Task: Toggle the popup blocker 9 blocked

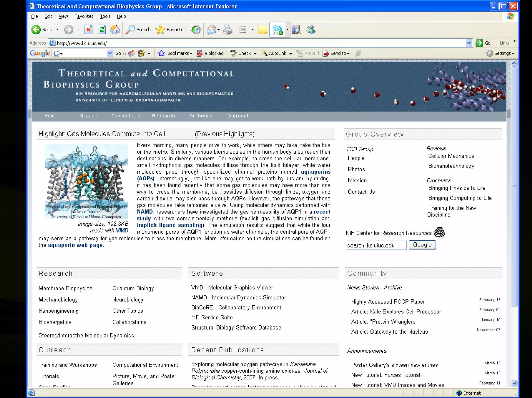Action: [x=210, y=53]
